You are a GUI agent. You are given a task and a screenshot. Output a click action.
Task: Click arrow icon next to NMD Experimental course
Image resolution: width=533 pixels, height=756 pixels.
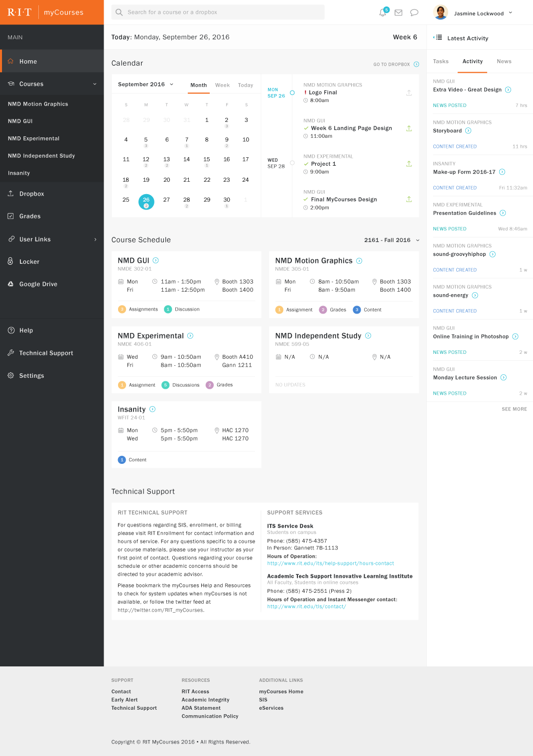(x=190, y=336)
